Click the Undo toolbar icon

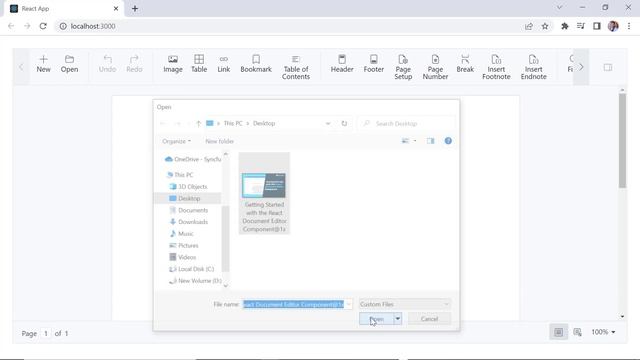coord(107,64)
